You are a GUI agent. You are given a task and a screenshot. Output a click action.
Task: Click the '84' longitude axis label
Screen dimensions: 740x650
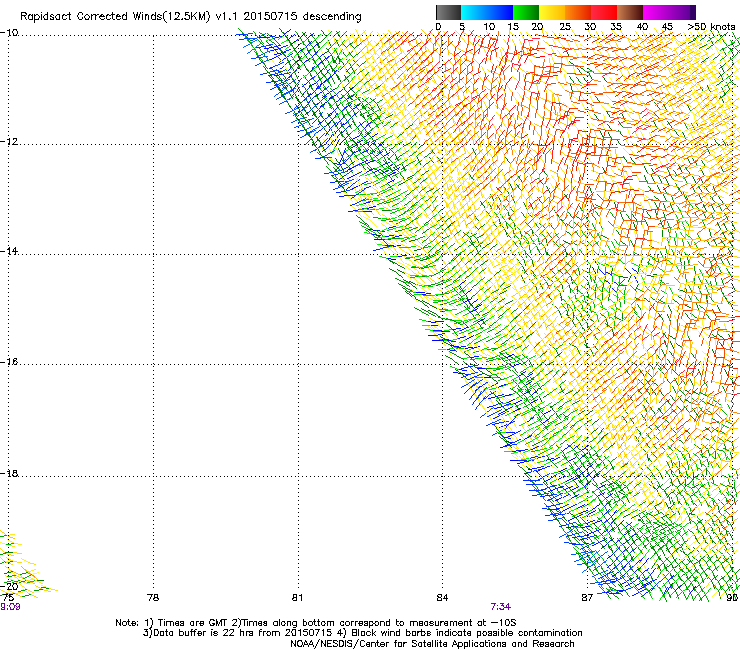442,598
